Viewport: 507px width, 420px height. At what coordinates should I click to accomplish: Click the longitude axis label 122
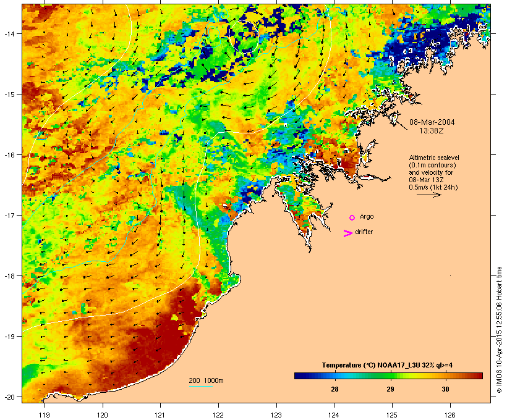click(218, 415)
